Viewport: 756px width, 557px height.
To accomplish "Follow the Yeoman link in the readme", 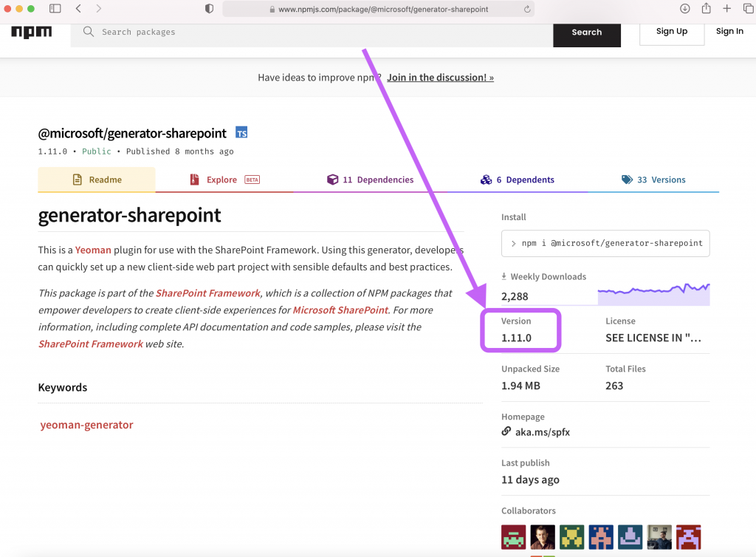I will click(x=93, y=250).
